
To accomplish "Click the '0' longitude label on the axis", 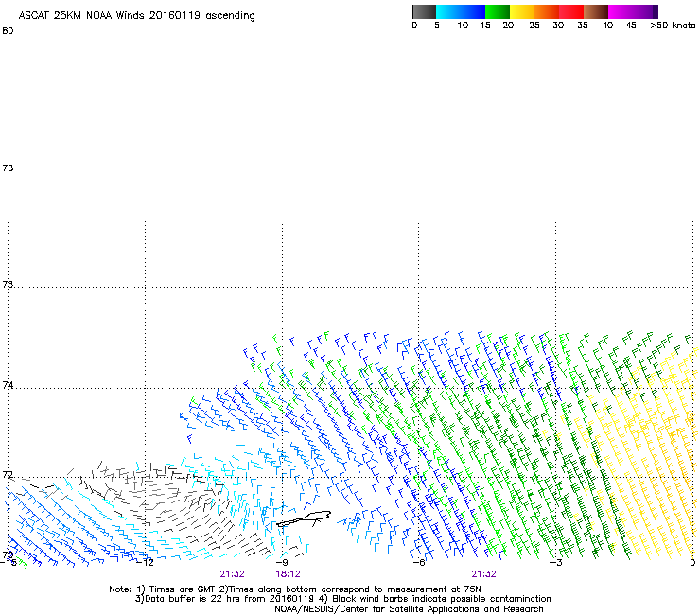I will click(x=692, y=563).
